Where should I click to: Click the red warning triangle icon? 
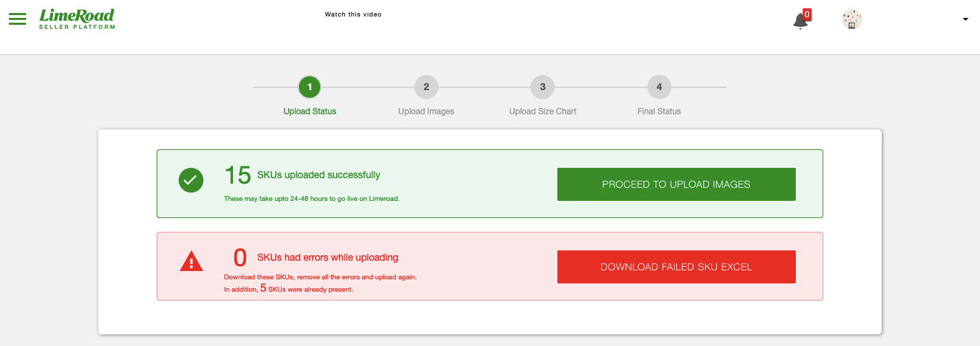pos(191,261)
